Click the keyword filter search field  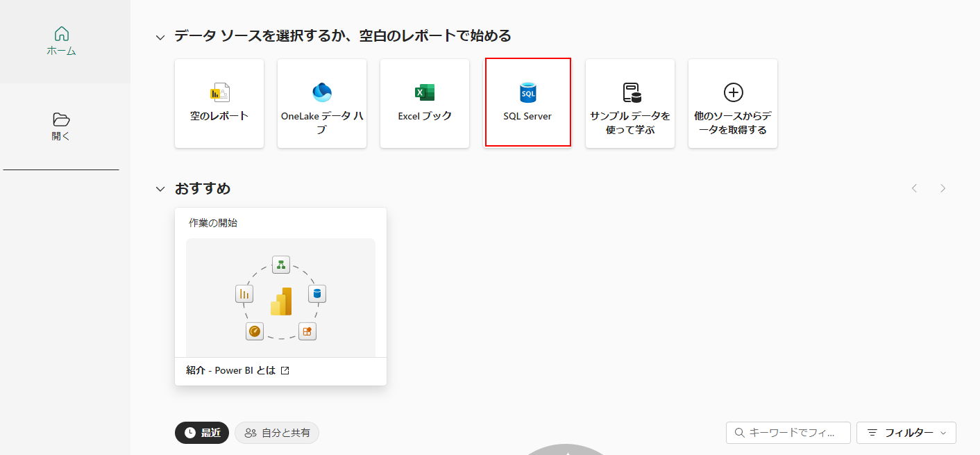[788, 432]
